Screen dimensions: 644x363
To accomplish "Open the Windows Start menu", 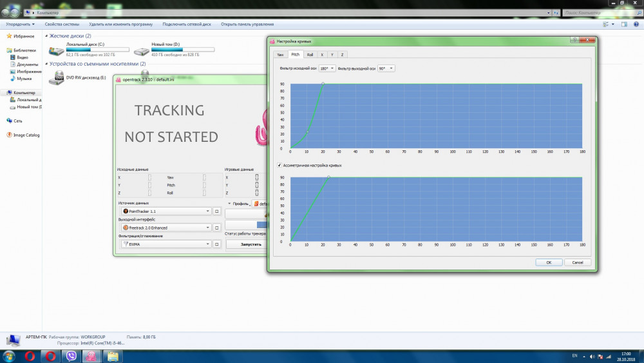I will pos(10,356).
